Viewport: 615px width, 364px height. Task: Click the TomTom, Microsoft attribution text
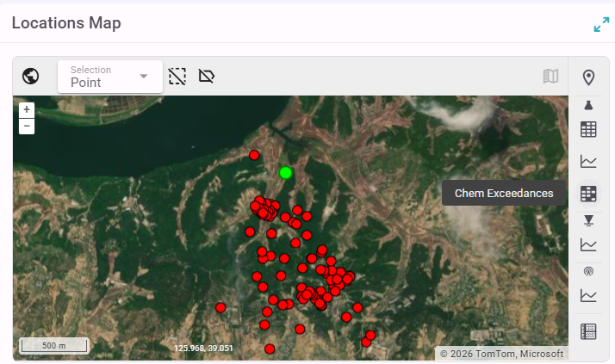click(x=501, y=354)
